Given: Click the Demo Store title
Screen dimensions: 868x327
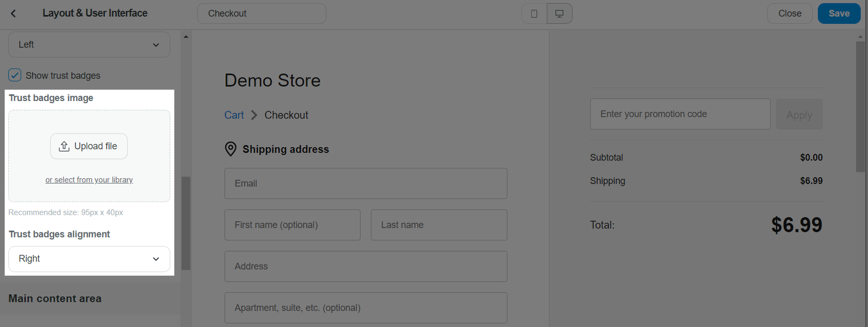Looking at the screenshot, I should coord(272,80).
